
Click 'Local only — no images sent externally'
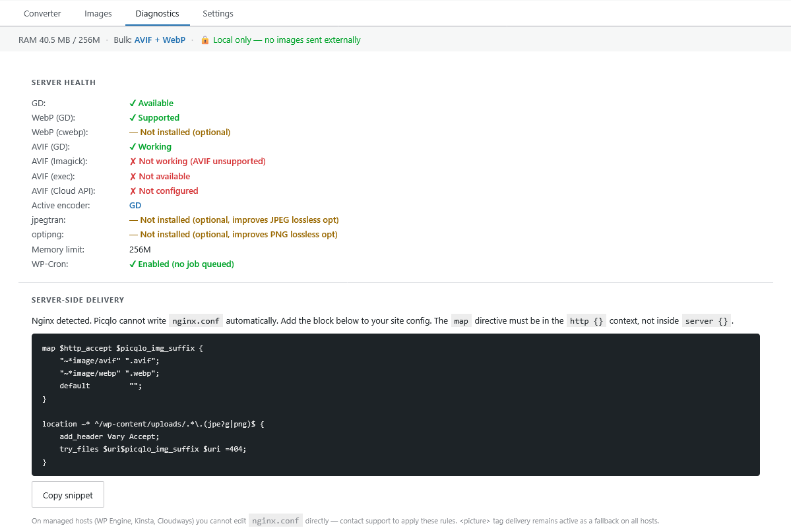click(x=286, y=40)
